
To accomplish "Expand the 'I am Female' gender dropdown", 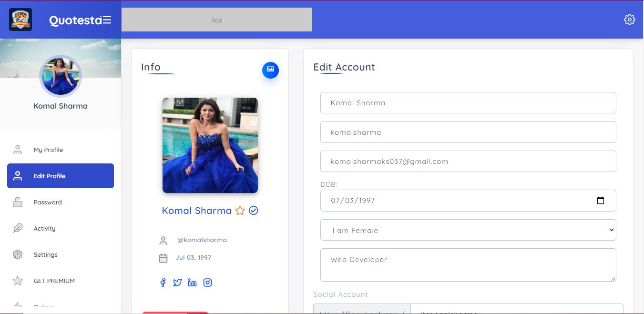I will point(468,230).
